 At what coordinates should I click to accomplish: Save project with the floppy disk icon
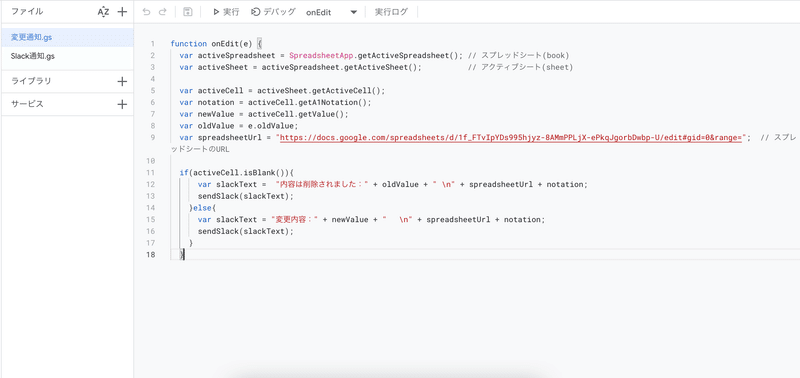tap(188, 12)
